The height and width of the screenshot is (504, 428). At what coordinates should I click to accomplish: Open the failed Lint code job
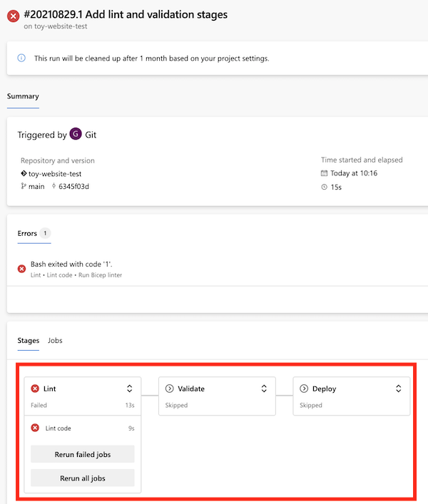83,428
